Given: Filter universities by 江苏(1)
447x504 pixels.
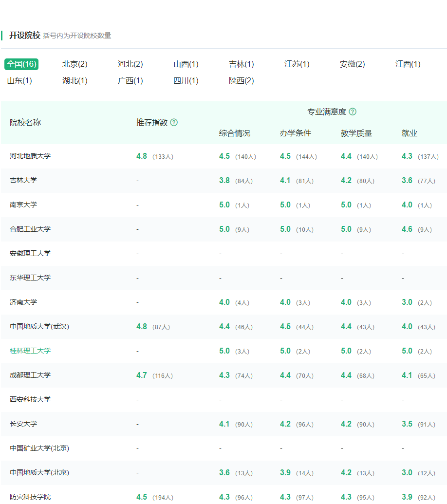Looking at the screenshot, I should tap(297, 64).
